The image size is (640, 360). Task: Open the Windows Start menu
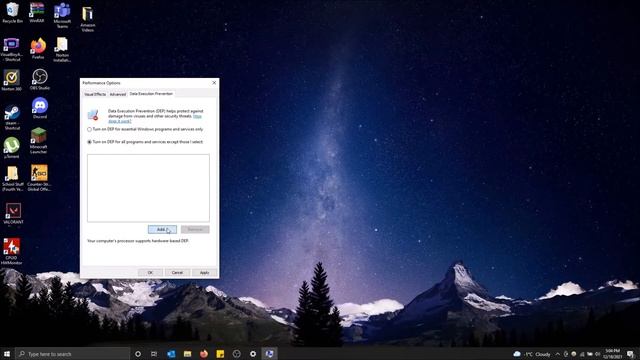[x=7, y=354]
